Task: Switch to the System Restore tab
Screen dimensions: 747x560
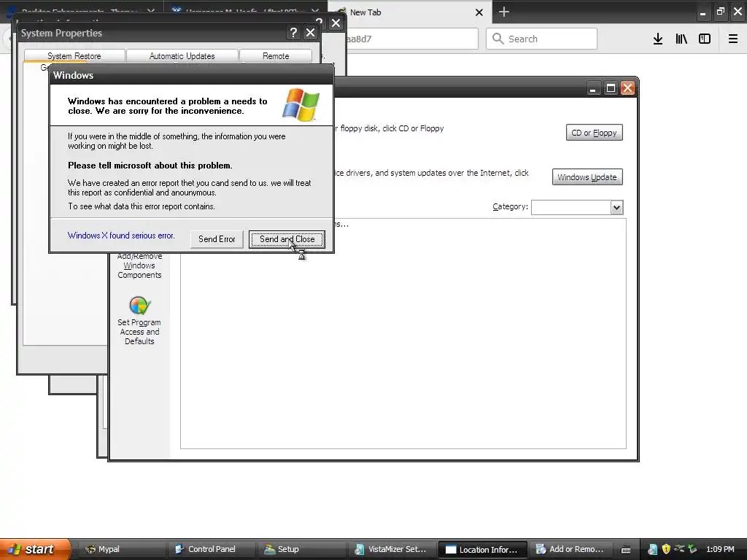Action: click(74, 55)
